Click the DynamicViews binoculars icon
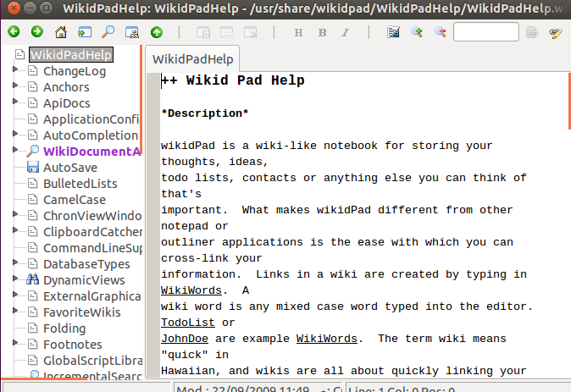 (33, 279)
